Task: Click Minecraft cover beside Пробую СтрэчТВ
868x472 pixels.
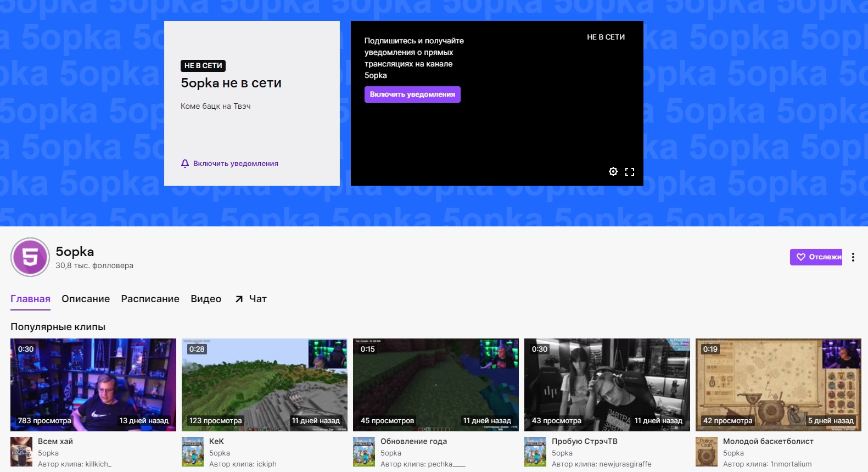Action: [535, 452]
